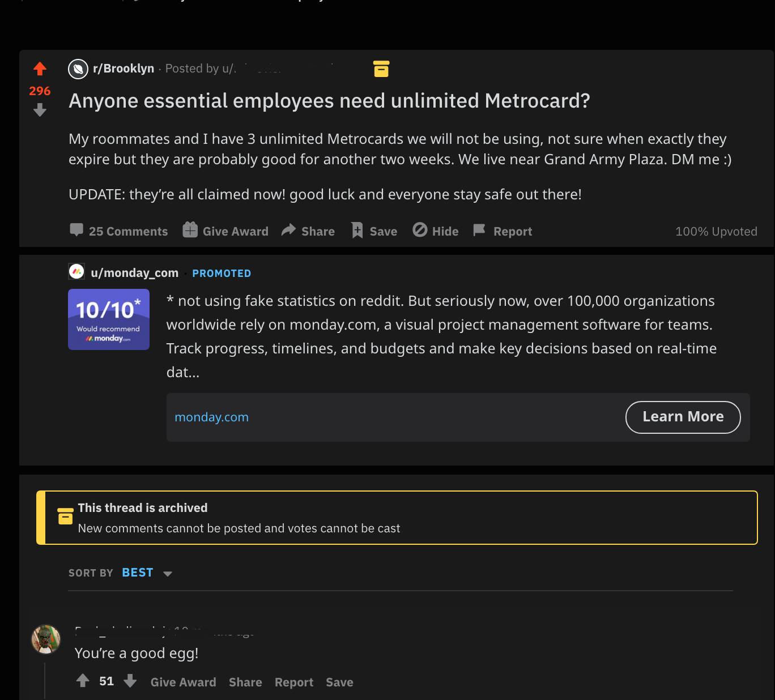The height and width of the screenshot is (700, 775).
Task: Open the 25 Comments icon on the post
Action: coord(78,231)
